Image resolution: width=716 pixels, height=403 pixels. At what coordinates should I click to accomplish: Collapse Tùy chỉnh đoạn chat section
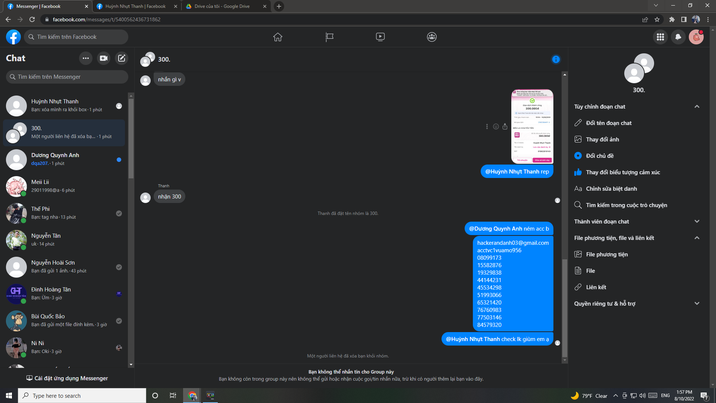coord(697,106)
